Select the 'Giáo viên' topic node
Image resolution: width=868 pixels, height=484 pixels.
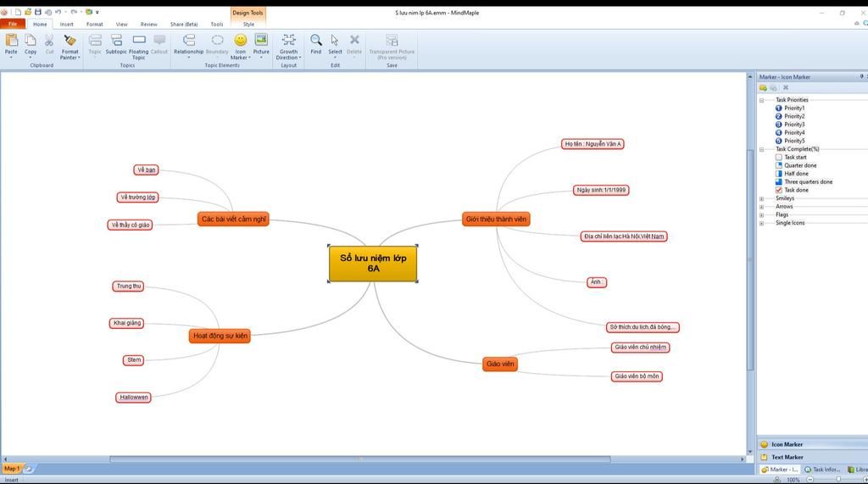tap(500, 364)
